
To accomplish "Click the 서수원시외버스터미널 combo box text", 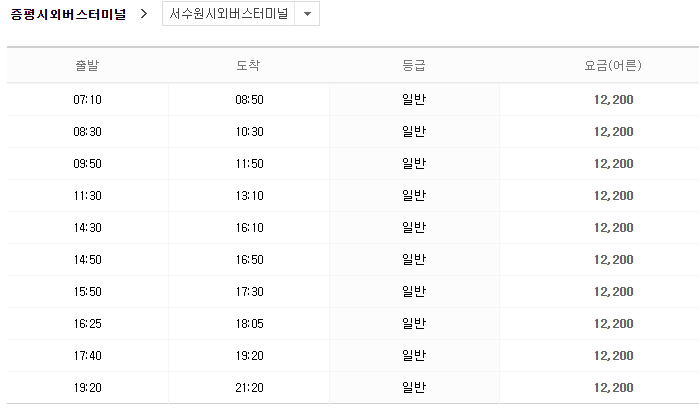I will point(228,14).
